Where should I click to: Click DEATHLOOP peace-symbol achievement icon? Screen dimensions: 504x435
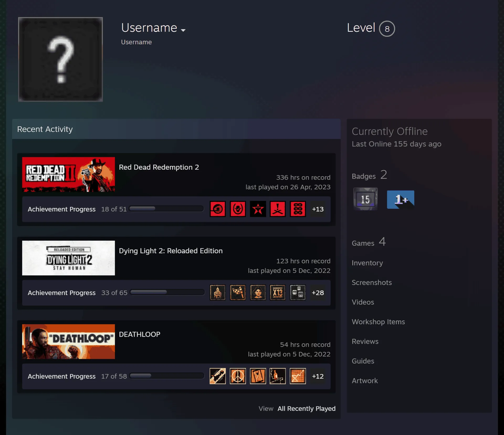pyautogui.click(x=238, y=376)
